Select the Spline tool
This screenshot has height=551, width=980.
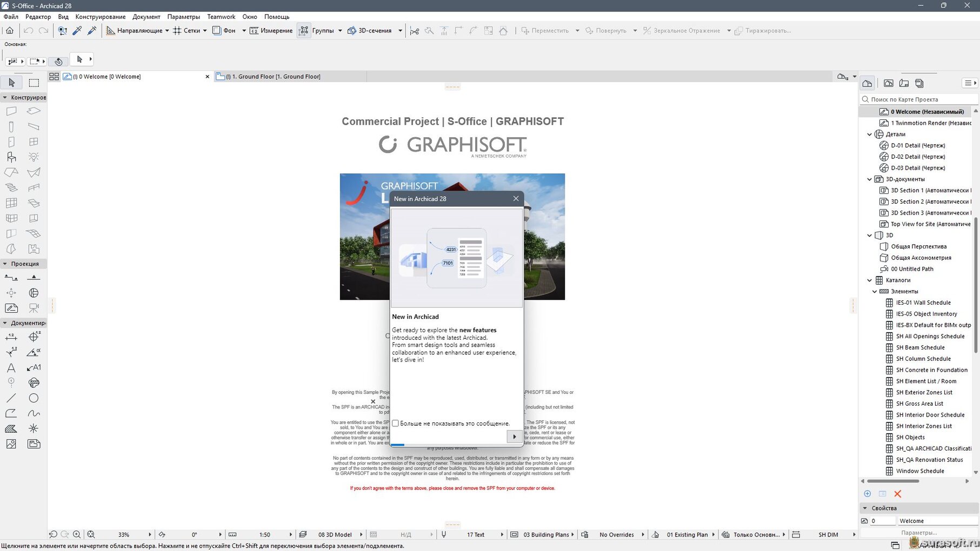(x=34, y=413)
